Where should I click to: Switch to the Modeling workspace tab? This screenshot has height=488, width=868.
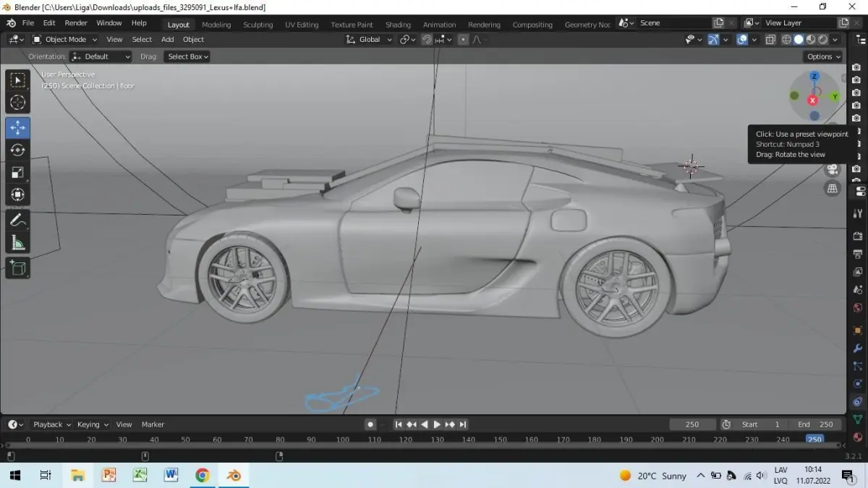[x=216, y=25]
